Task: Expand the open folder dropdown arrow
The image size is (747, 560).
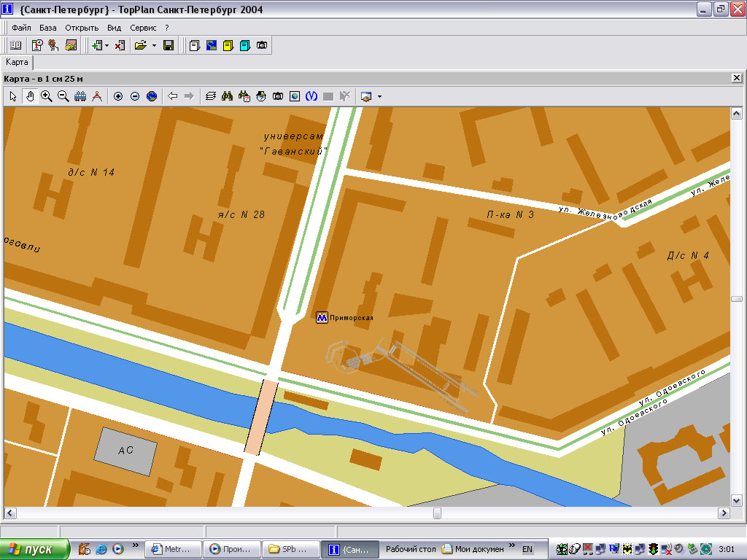Action: pos(154,46)
